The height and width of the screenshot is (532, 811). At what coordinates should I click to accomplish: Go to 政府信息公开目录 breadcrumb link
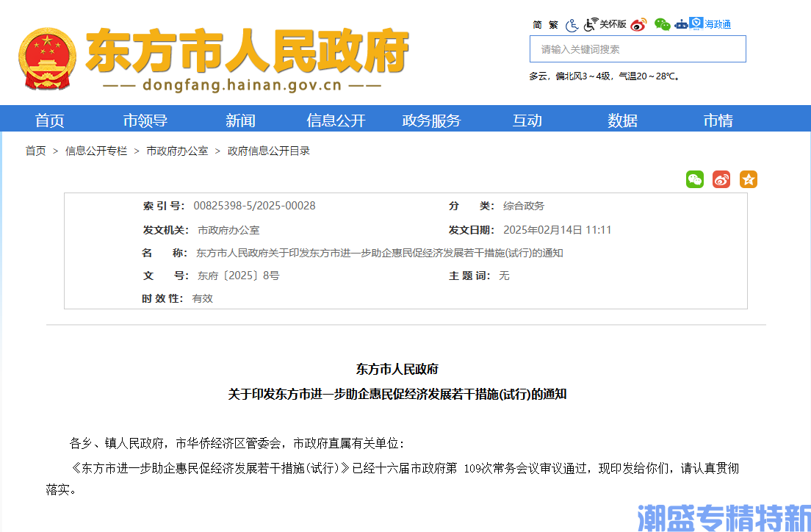point(269,151)
